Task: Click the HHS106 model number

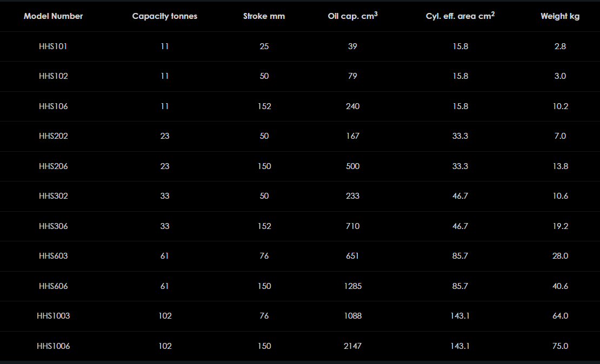Action: (53, 106)
